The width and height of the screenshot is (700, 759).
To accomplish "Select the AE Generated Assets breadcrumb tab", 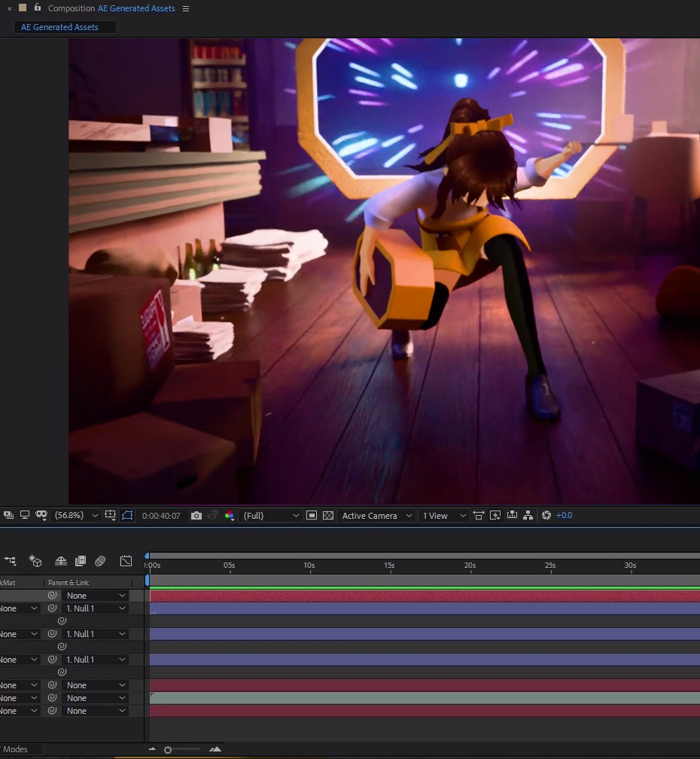I will click(60, 27).
